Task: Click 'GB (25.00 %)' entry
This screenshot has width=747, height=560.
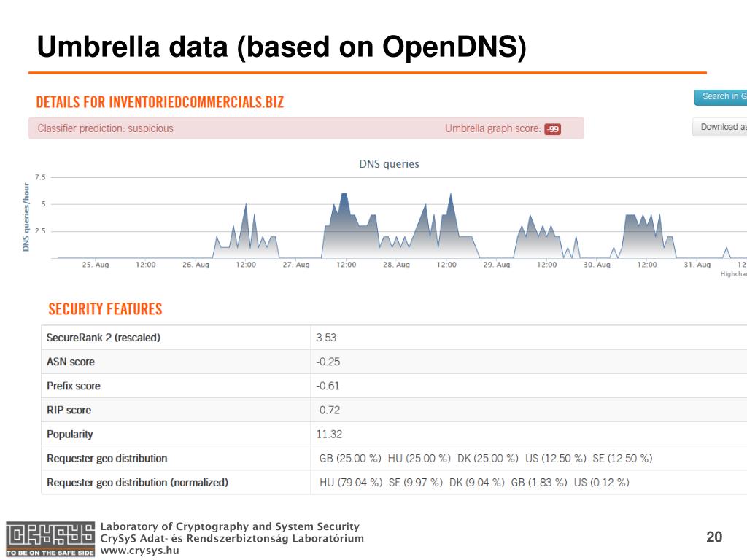Action: 350,459
